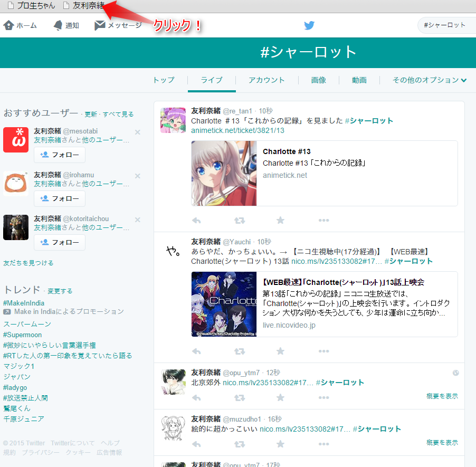Open the 千原ジュニア trend

[24, 419]
